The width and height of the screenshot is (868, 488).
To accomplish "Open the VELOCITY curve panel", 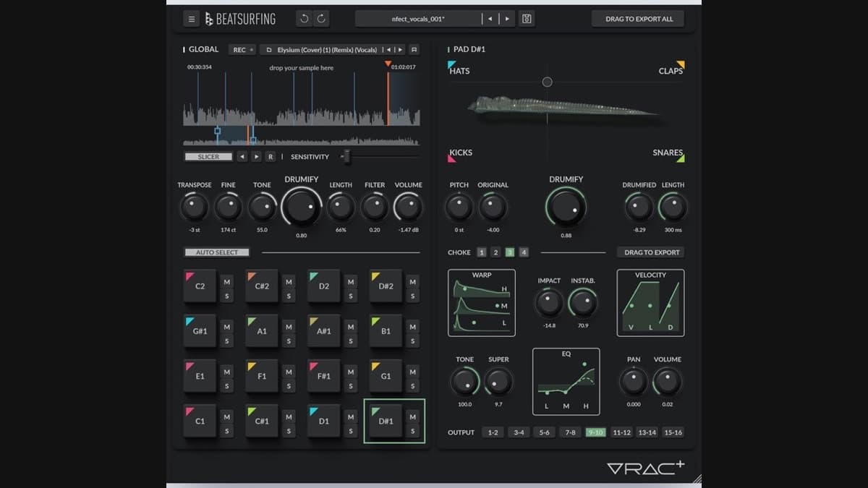I will (x=650, y=303).
